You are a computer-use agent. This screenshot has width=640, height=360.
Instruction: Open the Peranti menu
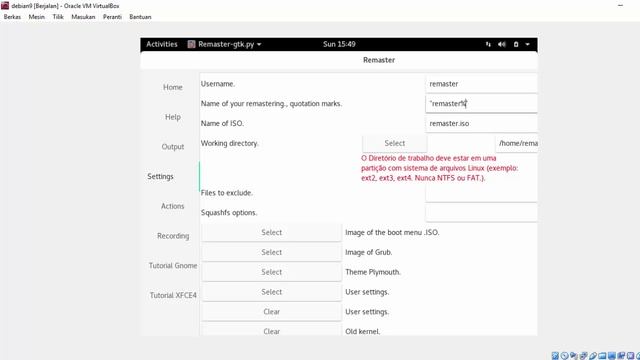(112, 17)
